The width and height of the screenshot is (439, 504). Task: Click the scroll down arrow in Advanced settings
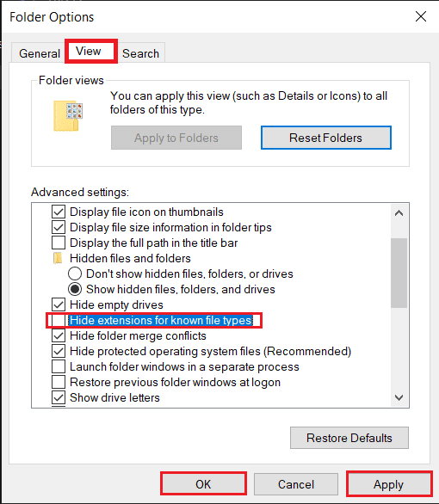399,397
